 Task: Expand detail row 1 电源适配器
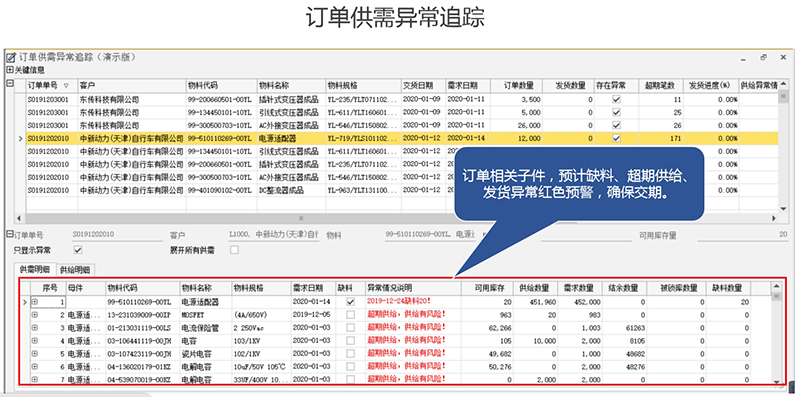point(35,302)
